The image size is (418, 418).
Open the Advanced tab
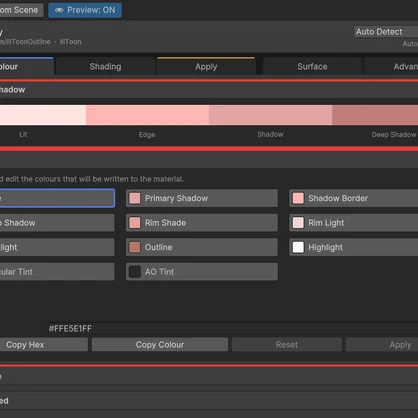pos(391,66)
